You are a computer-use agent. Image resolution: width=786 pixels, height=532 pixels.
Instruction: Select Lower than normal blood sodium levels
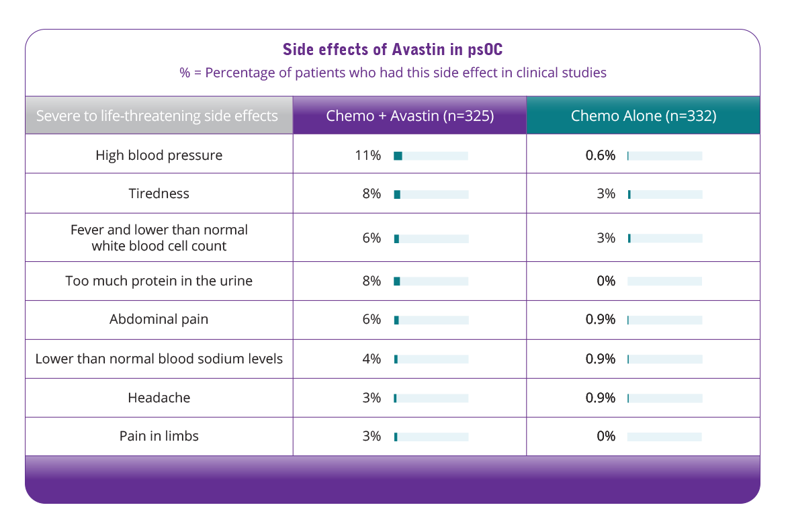(159, 359)
